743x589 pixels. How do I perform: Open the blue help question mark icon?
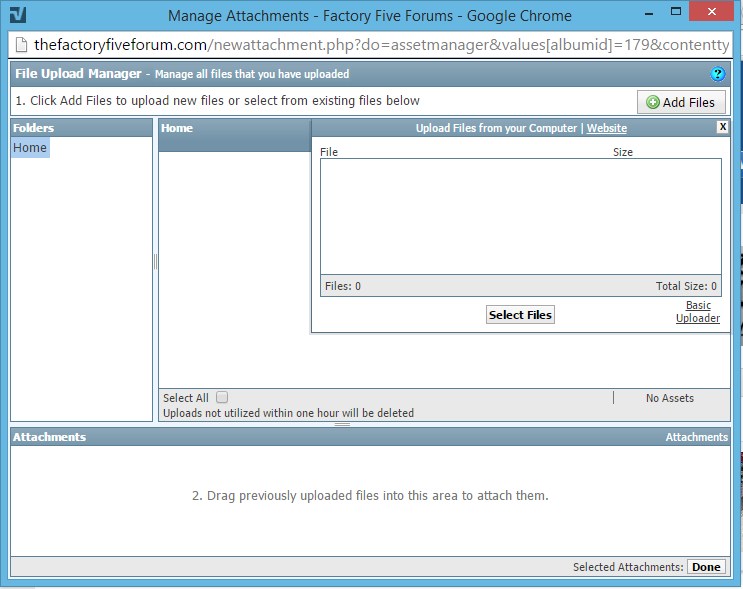717,74
